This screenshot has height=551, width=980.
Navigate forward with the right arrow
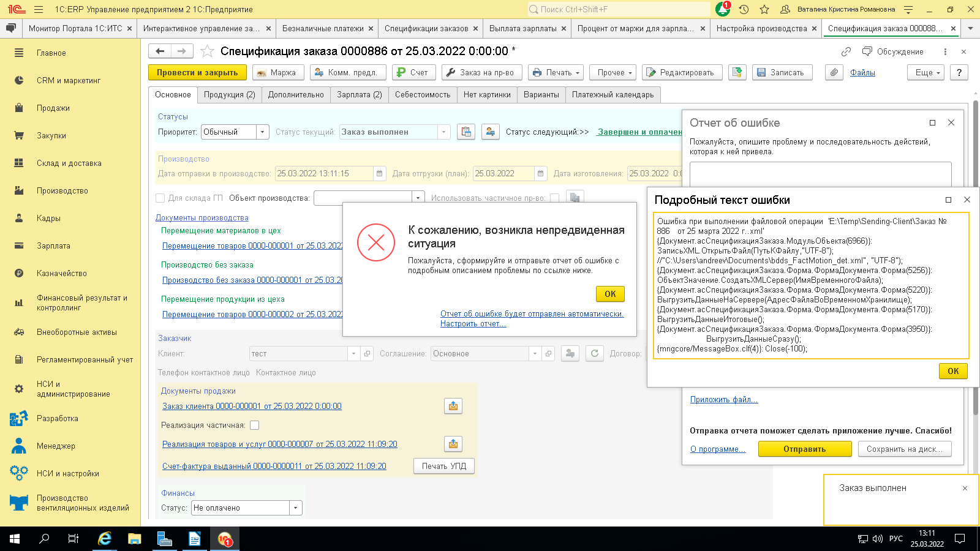click(182, 51)
